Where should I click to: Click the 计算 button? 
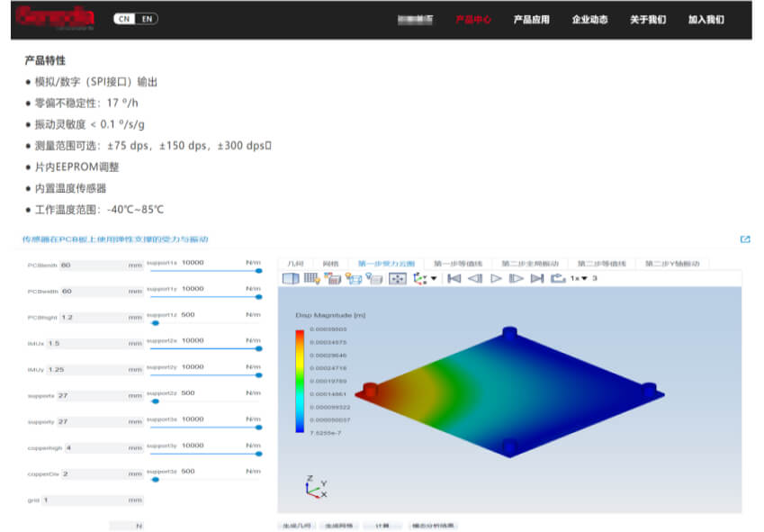coord(382,526)
